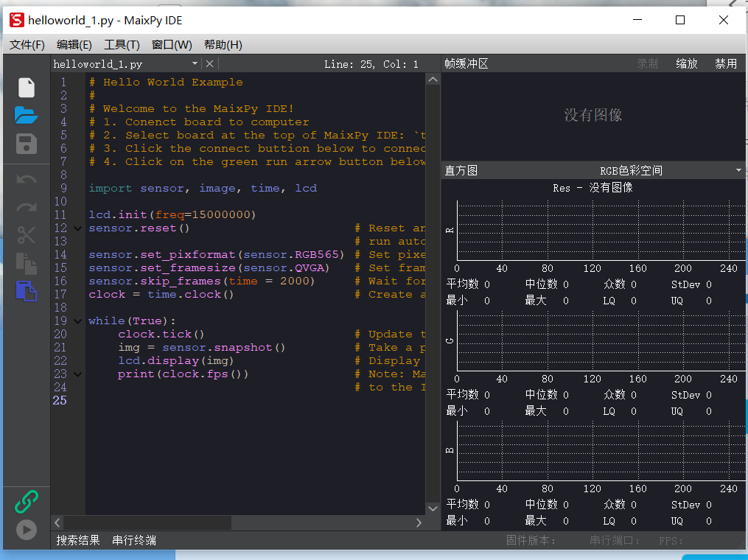Open the 搜索结果 panel tab
Viewport: 748px width, 560px height.
pyautogui.click(x=78, y=540)
